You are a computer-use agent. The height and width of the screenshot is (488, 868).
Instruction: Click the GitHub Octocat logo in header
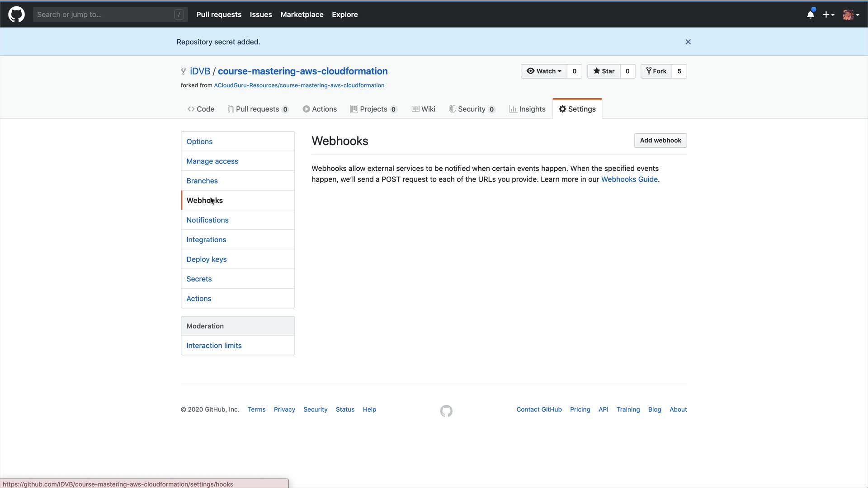pos(16,14)
